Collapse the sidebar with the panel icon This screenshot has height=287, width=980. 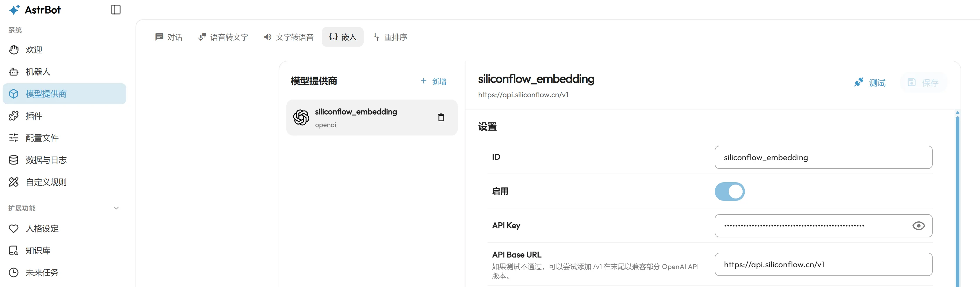[x=116, y=10]
